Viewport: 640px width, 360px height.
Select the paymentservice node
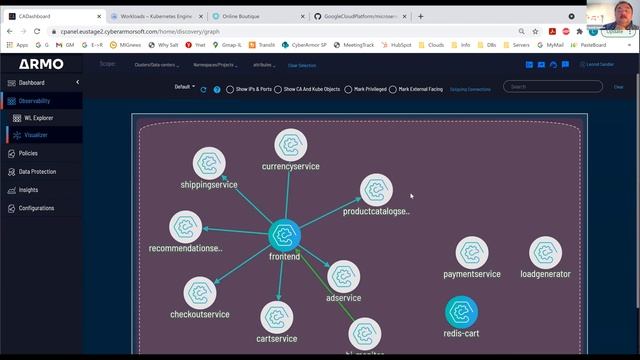tap(472, 253)
